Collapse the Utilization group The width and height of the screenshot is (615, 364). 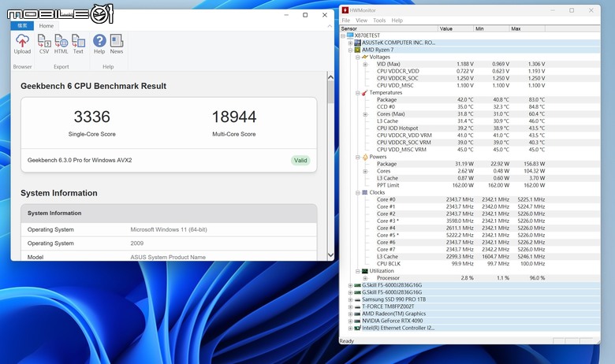coord(358,271)
